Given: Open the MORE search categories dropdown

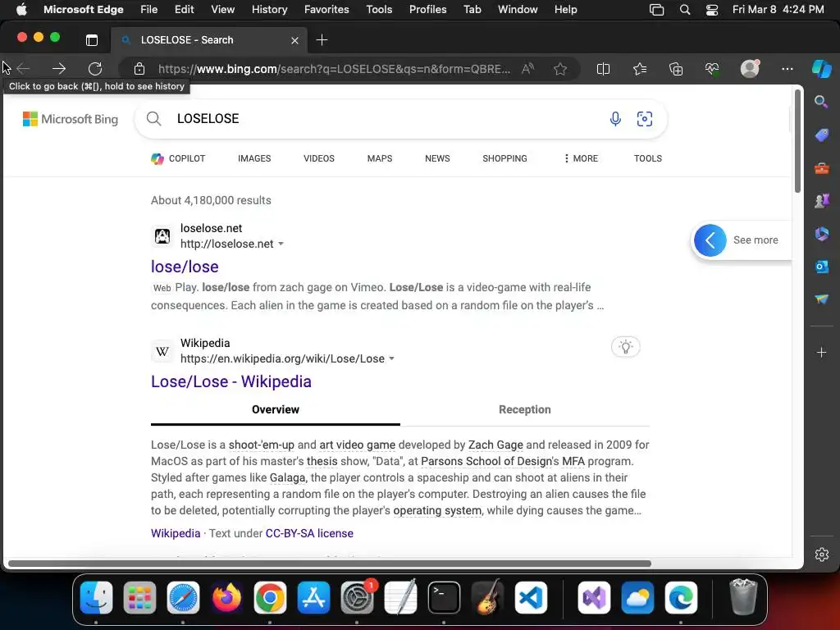Looking at the screenshot, I should point(581,158).
